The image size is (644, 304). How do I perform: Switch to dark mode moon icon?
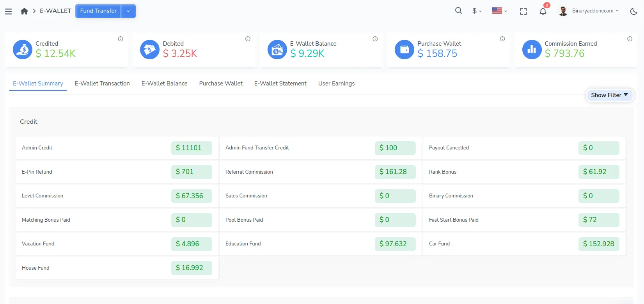634,11
